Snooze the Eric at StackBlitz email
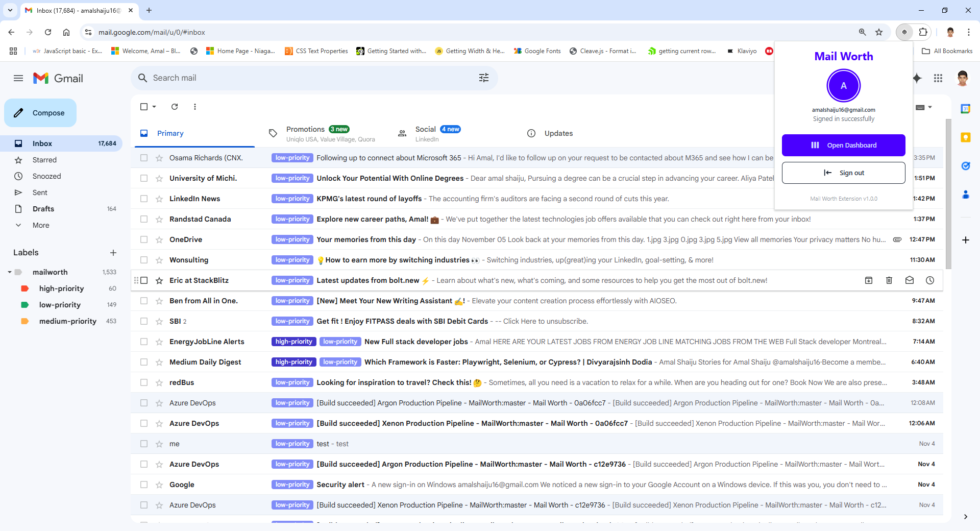 click(x=930, y=280)
